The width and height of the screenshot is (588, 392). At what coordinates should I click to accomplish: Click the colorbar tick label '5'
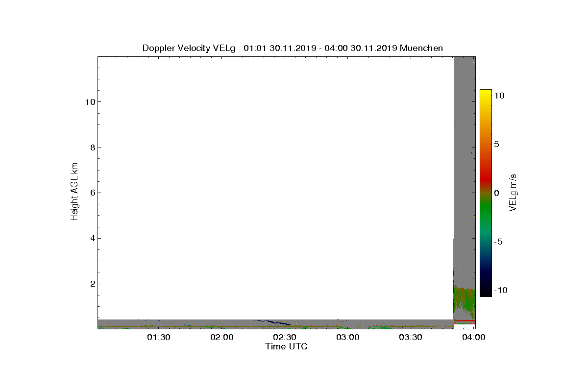coord(496,145)
